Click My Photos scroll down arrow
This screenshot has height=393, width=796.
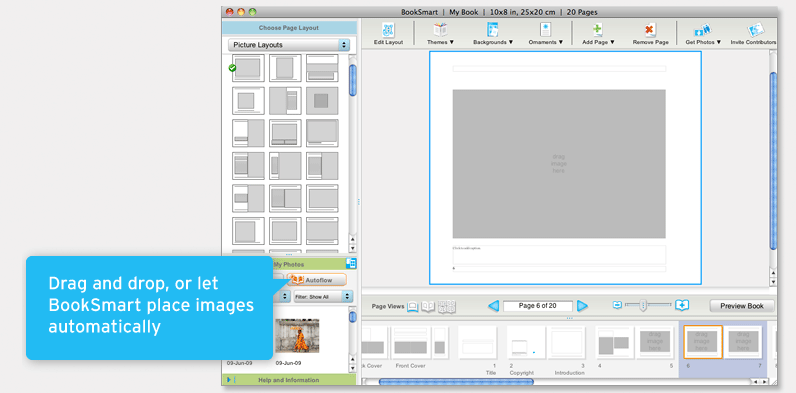(352, 368)
